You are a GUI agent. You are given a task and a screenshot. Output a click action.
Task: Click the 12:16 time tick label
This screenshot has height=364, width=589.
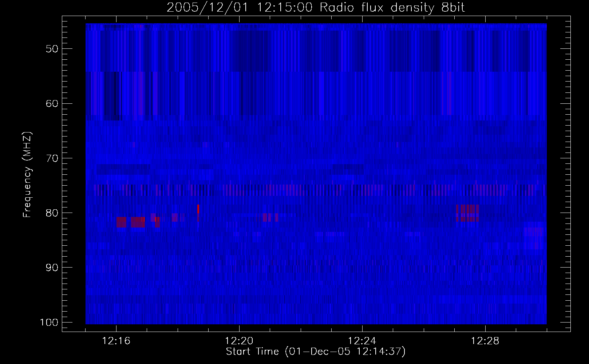[116, 341]
